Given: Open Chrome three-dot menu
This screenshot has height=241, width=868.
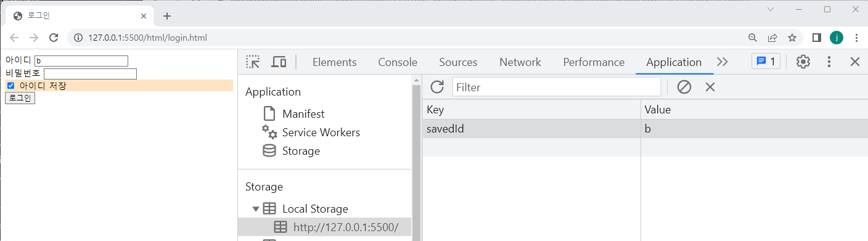Looking at the screenshot, I should tap(856, 38).
